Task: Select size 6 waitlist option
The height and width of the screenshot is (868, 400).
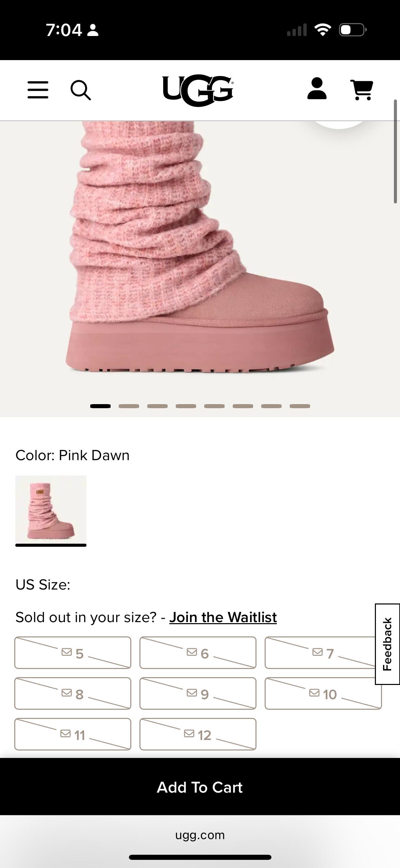Action: [198, 653]
